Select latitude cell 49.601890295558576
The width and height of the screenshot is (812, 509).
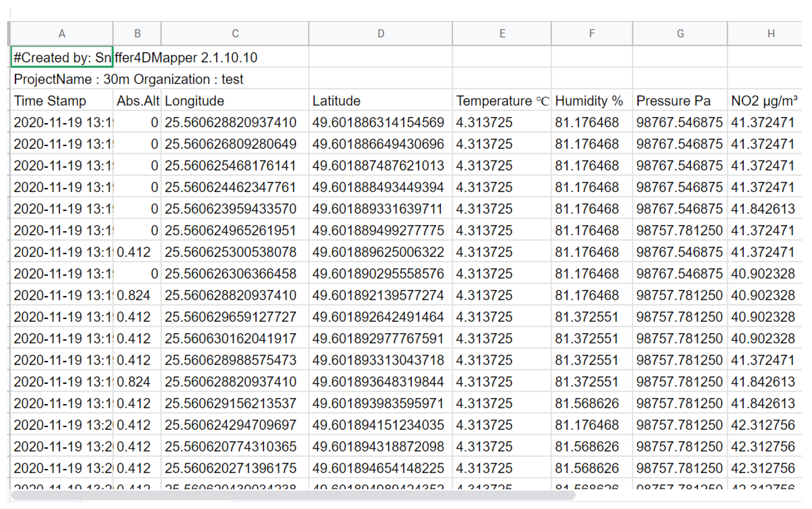coord(380,273)
